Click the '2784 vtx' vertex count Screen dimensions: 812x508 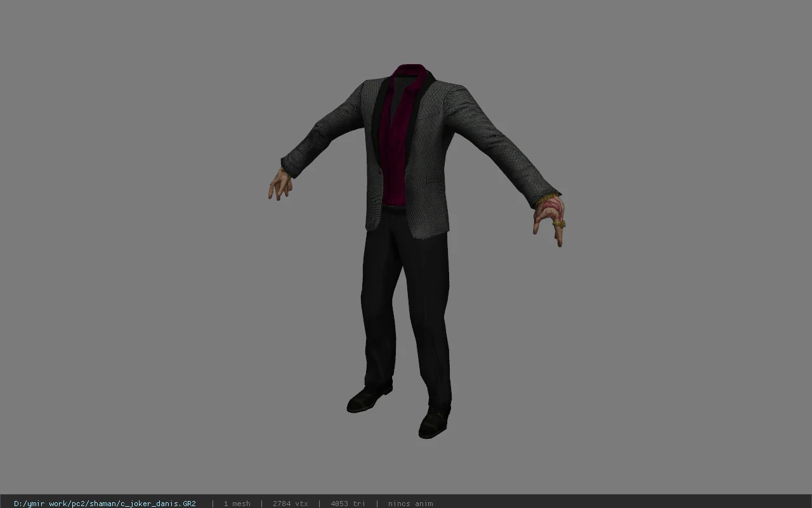[290, 504]
